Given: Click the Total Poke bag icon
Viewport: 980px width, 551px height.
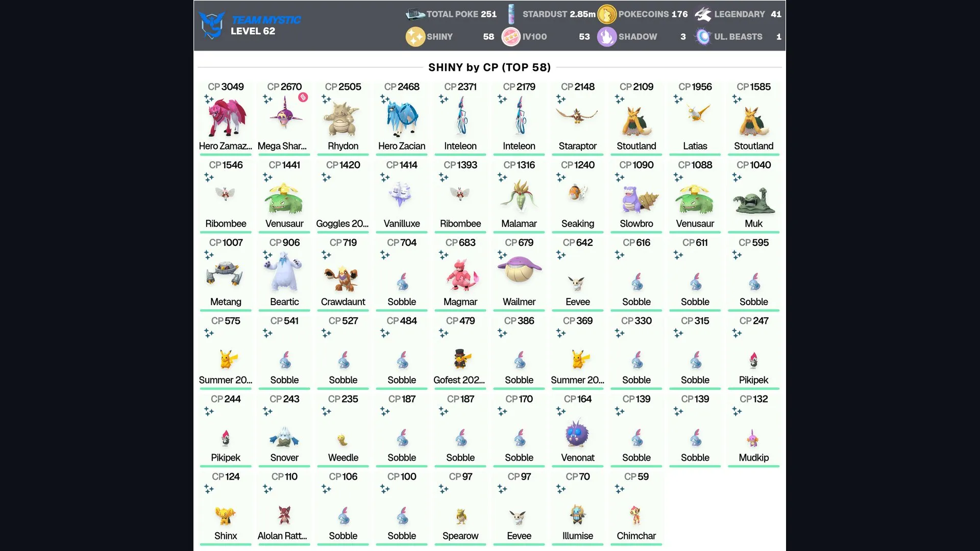Looking at the screenshot, I should tap(415, 14).
